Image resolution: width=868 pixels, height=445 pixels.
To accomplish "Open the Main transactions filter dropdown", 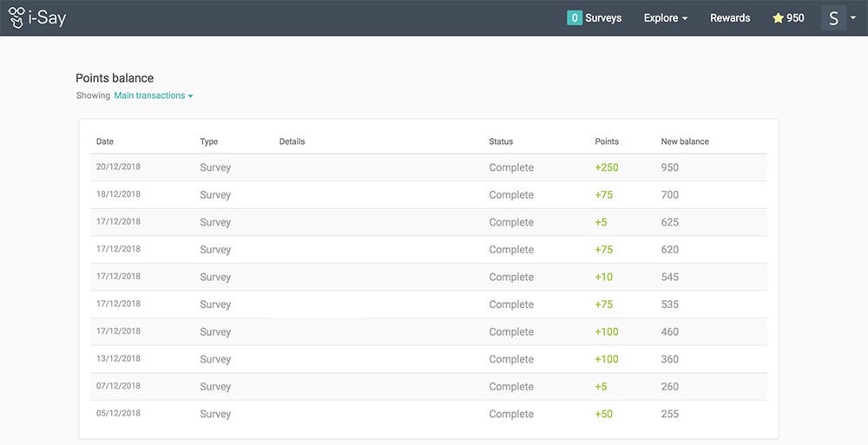I will click(x=154, y=95).
